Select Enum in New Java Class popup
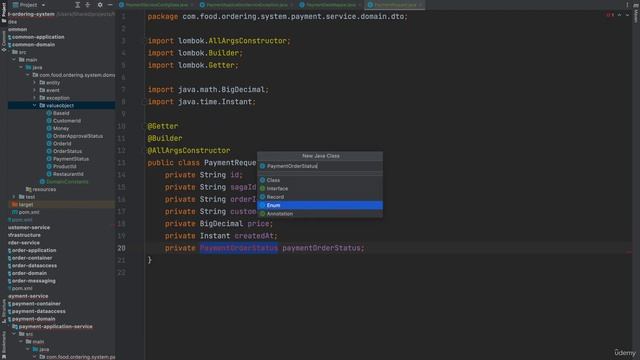640x360 pixels. pyautogui.click(x=320, y=205)
